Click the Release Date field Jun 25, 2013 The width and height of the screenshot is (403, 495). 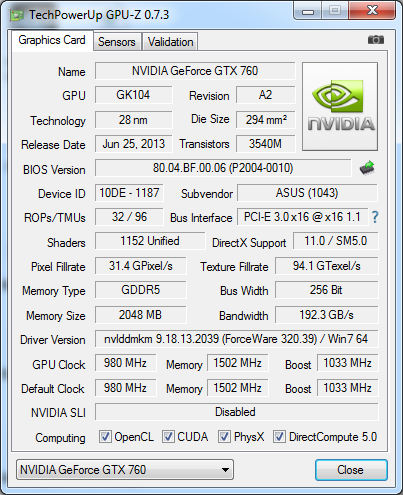[133, 144]
